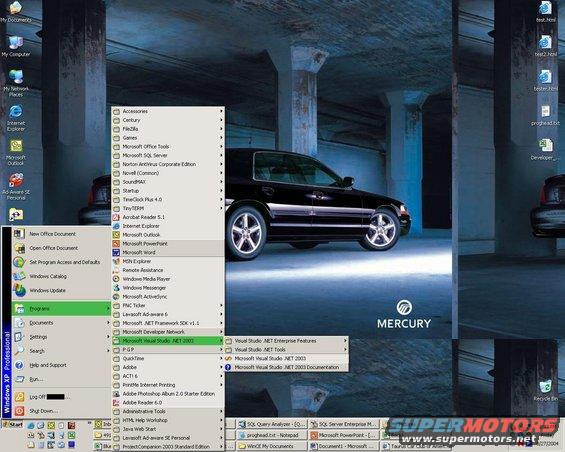Image resolution: width=565 pixels, height=452 pixels.
Task: Open My Network Places desktop icon
Action: [x=15, y=83]
